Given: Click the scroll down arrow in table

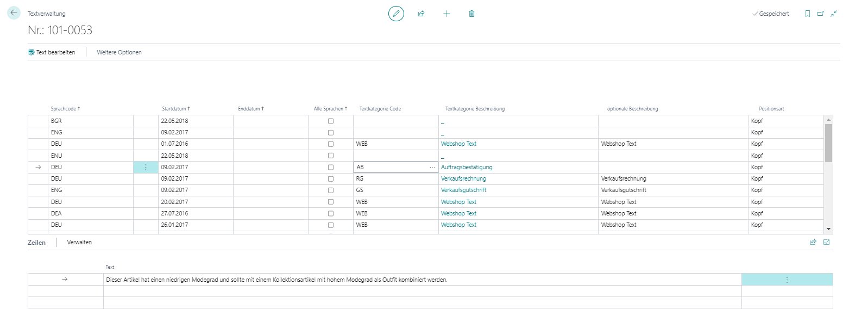Looking at the screenshot, I should pyautogui.click(x=828, y=229).
